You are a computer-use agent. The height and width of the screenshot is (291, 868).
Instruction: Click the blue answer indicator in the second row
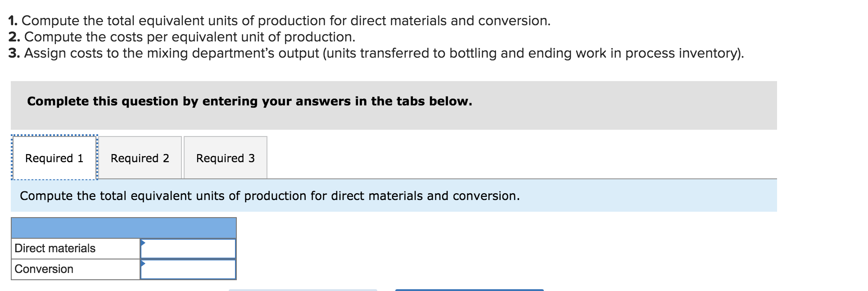143,264
